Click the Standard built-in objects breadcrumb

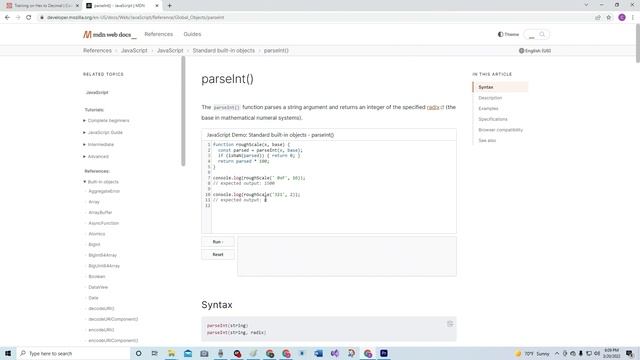[224, 51]
